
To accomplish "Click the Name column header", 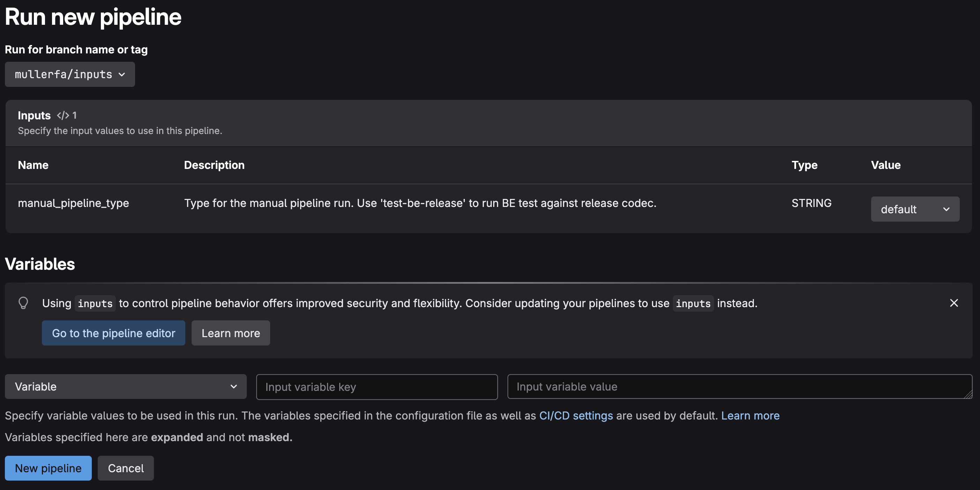I will [33, 165].
